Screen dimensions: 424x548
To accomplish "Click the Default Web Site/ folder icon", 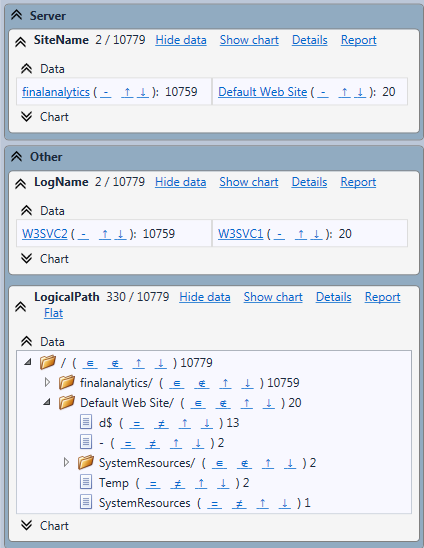I will tap(67, 402).
